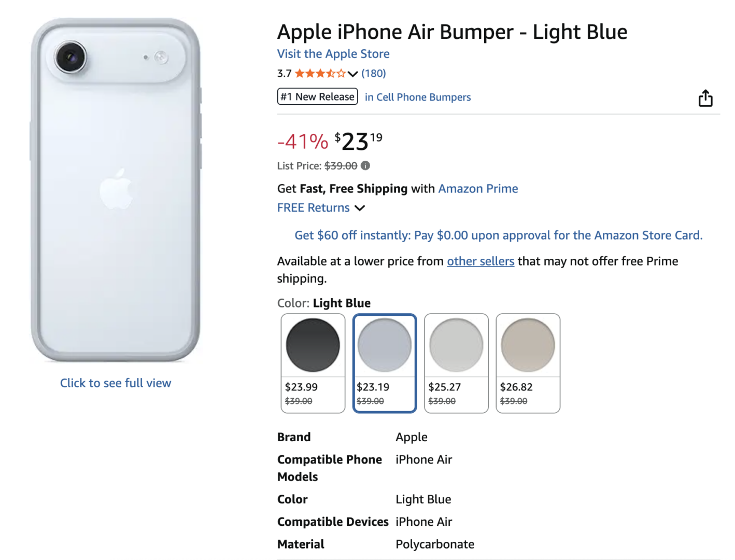735x560 pixels.
Task: Click the share icon
Action: click(x=705, y=97)
